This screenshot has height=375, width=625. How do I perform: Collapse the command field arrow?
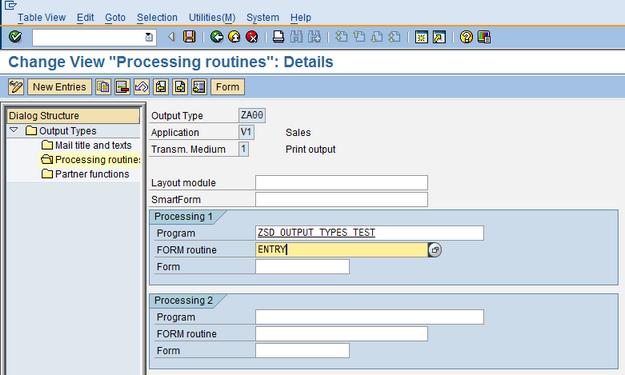click(x=171, y=37)
